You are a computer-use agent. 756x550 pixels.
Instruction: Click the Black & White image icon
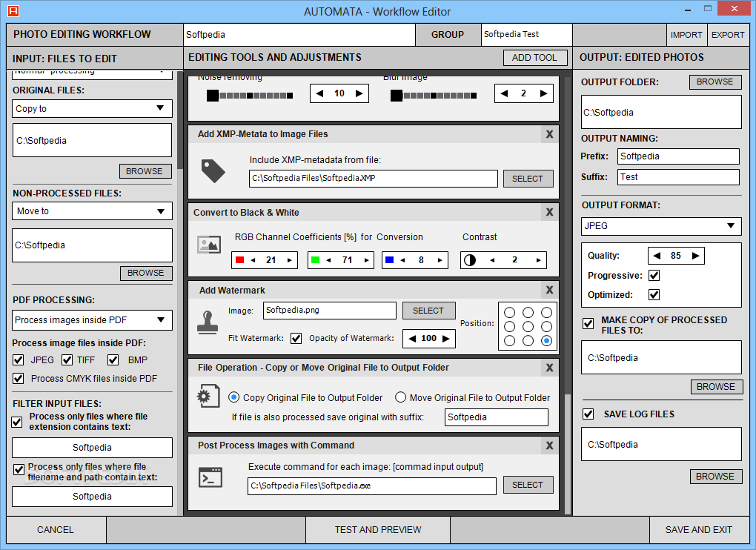(209, 245)
